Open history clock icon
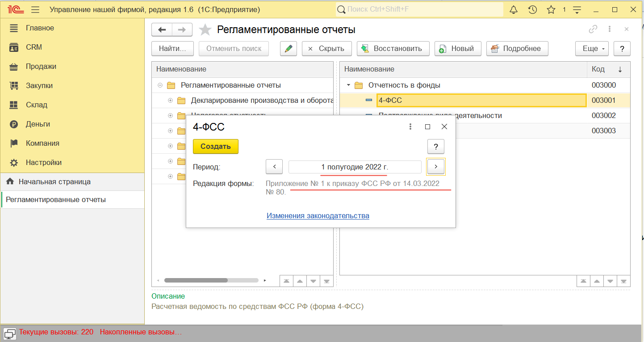Image resolution: width=644 pixels, height=342 pixels. 532,9
